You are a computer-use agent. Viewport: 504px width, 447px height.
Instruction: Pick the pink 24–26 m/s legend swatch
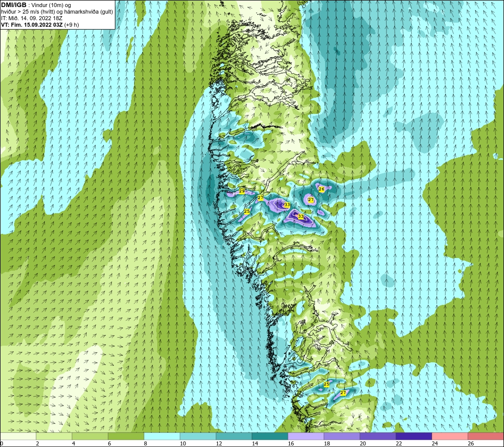(x=450, y=436)
